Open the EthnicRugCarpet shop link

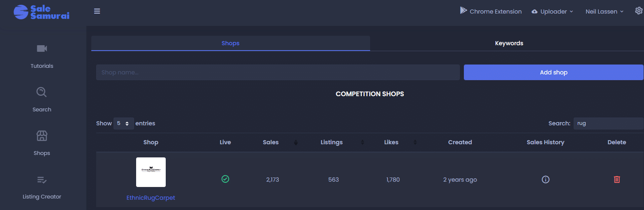151,198
